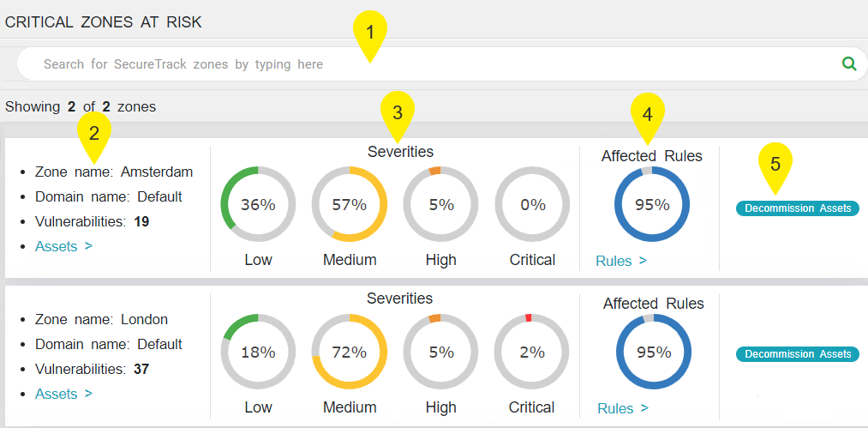The width and height of the screenshot is (868, 428).
Task: Click the green search magnifier icon
Action: [849, 63]
